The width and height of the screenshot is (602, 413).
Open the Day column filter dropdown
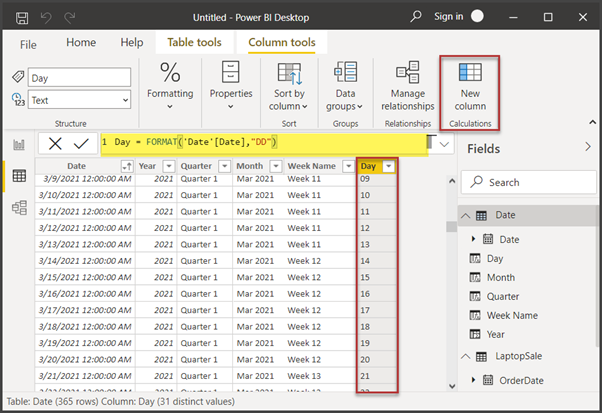[389, 166]
